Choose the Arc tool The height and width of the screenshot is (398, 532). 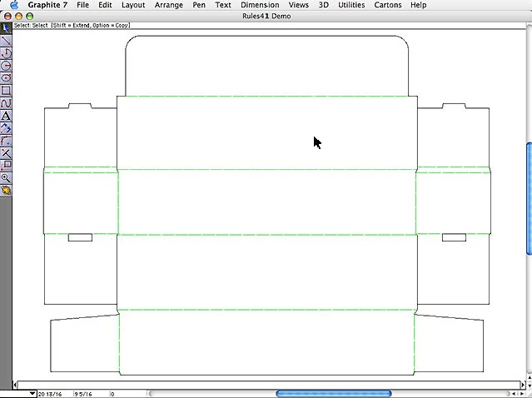click(x=6, y=52)
